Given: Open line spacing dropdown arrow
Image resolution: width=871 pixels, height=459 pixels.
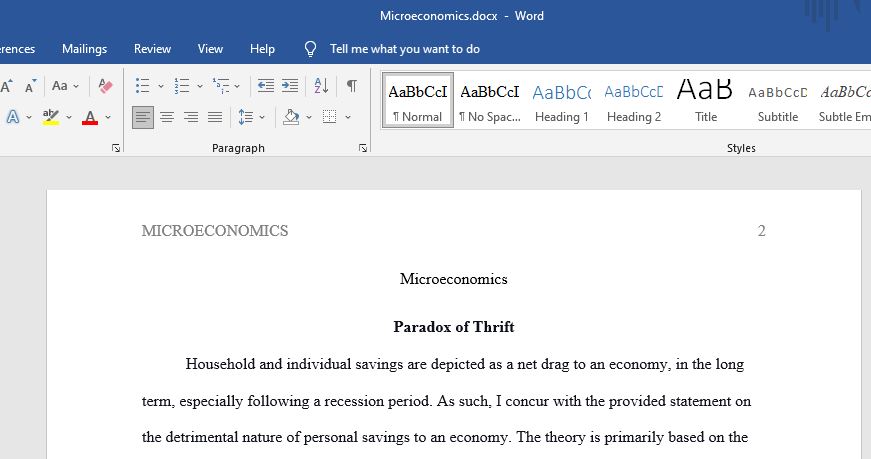Looking at the screenshot, I should click(262, 117).
